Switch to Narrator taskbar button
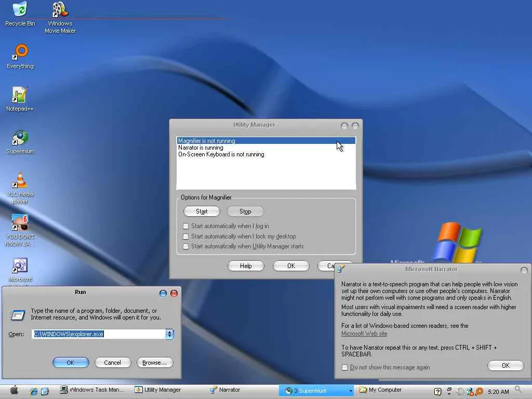The image size is (532, 399). click(x=225, y=390)
